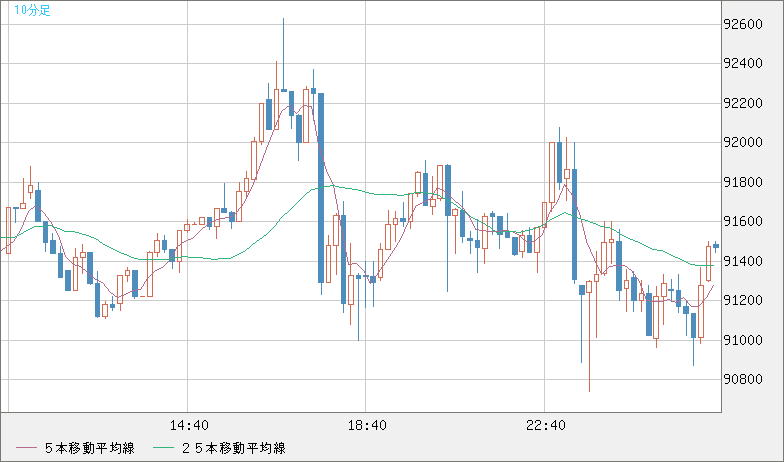Click the purple line swatch in legend
Viewport: 784px width, 462px height.
26,448
